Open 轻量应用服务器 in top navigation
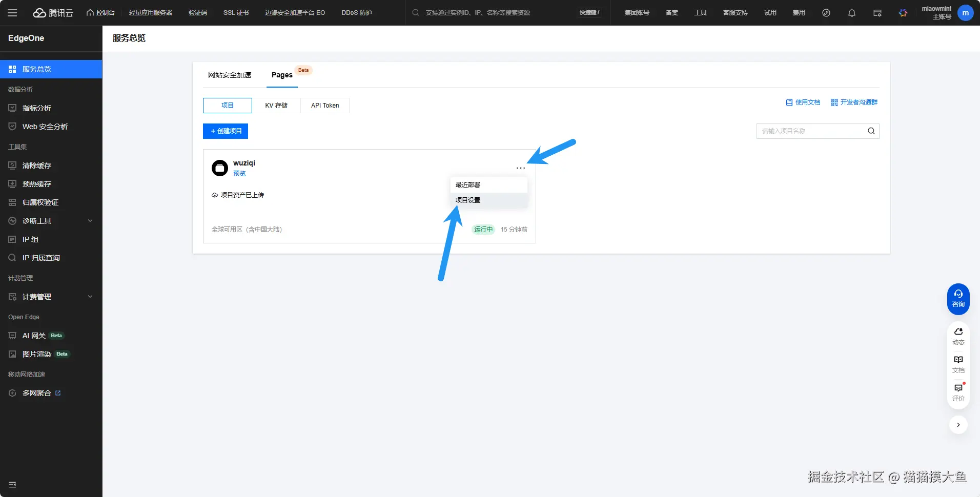This screenshot has width=980, height=497. pos(151,13)
